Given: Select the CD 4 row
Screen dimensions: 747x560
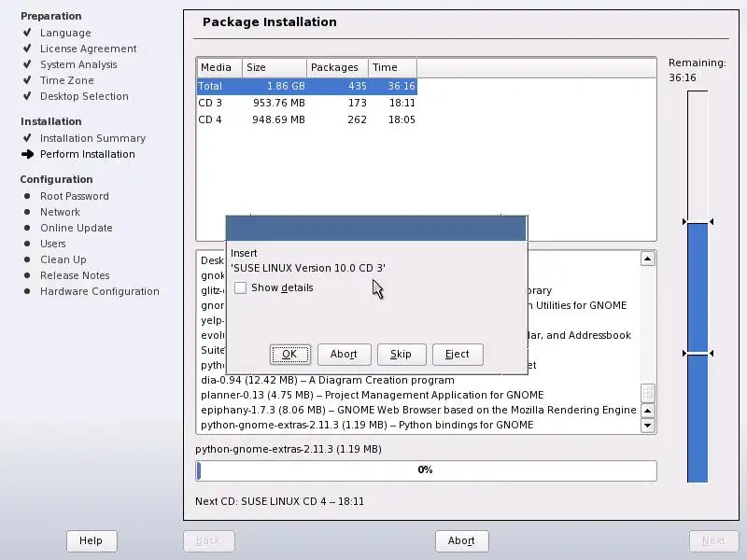Looking at the screenshot, I should (x=307, y=119).
